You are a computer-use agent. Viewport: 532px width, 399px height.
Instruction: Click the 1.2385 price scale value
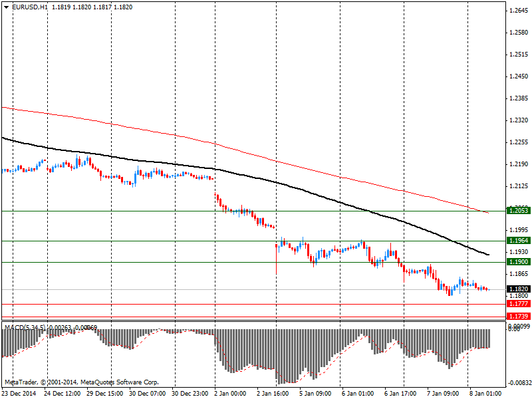pos(519,98)
